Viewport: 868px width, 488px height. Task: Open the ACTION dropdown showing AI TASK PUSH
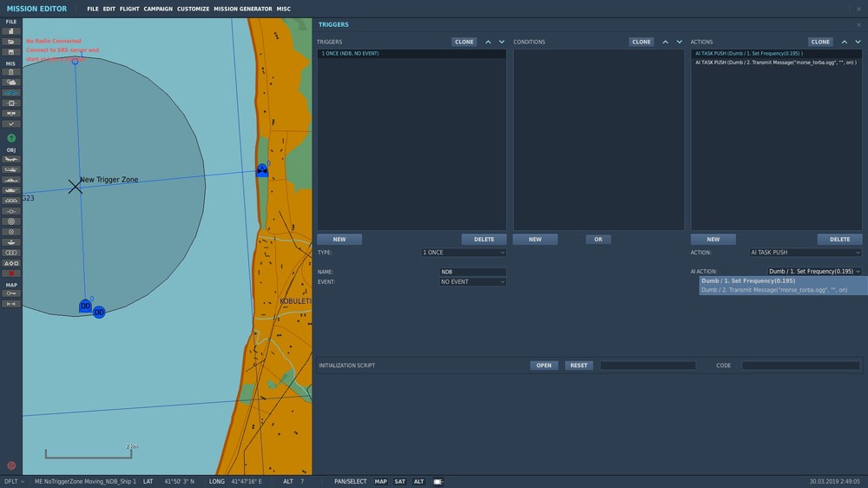[x=805, y=253]
